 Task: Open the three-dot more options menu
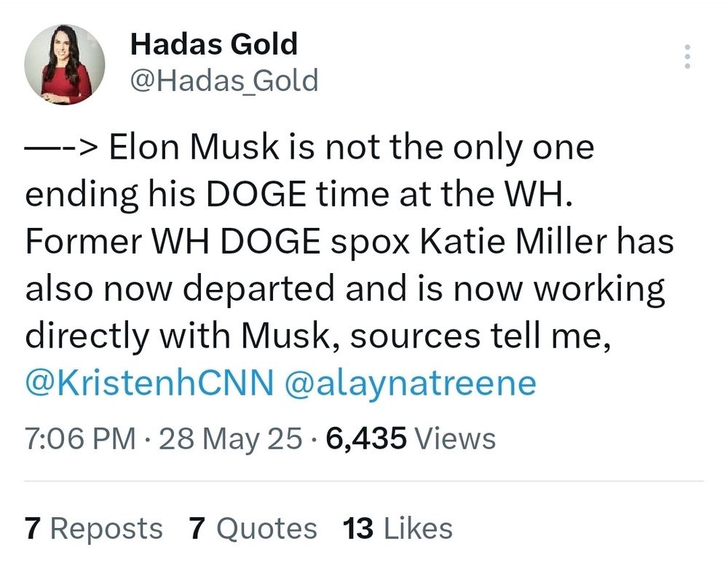[x=687, y=57]
